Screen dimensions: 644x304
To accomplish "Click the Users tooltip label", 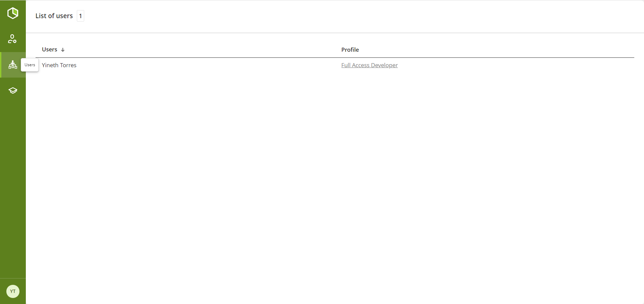I will tap(30, 65).
